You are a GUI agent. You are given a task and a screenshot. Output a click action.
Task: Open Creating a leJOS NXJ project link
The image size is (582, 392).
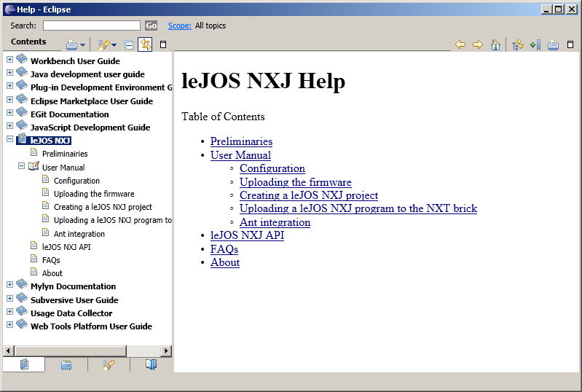click(x=309, y=195)
